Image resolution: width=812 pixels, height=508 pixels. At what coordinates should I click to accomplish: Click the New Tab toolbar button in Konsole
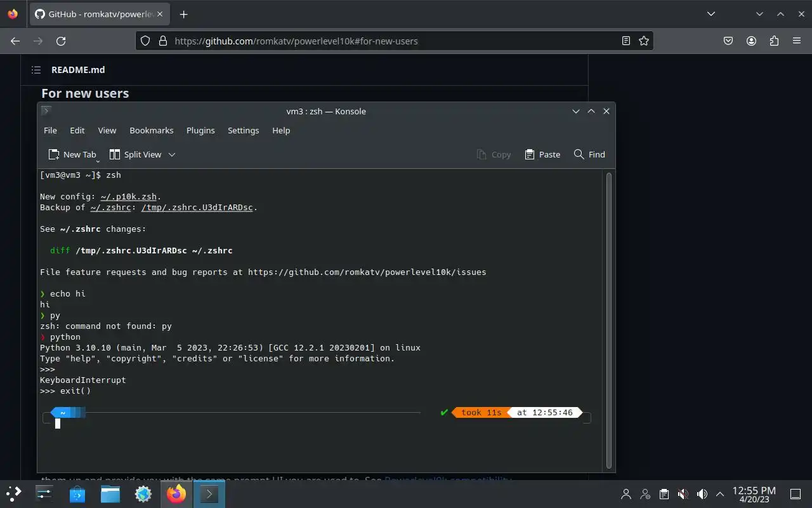coord(72,154)
